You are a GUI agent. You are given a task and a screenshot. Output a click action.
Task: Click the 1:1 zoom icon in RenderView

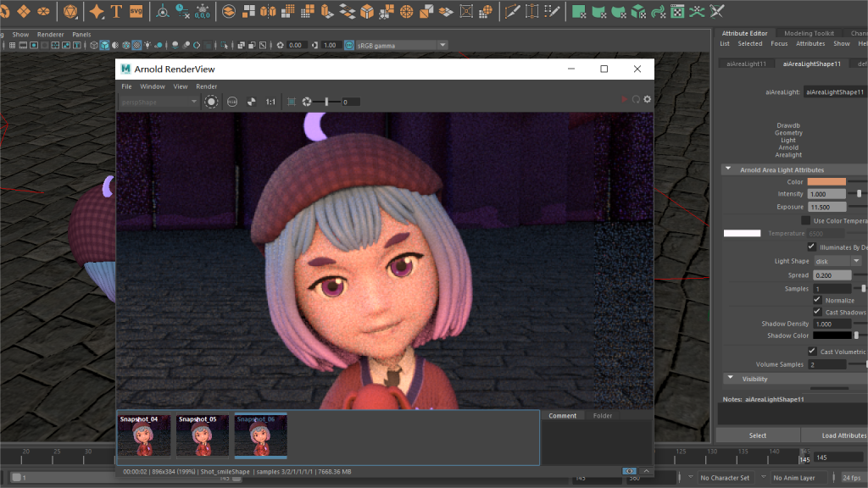pos(270,102)
